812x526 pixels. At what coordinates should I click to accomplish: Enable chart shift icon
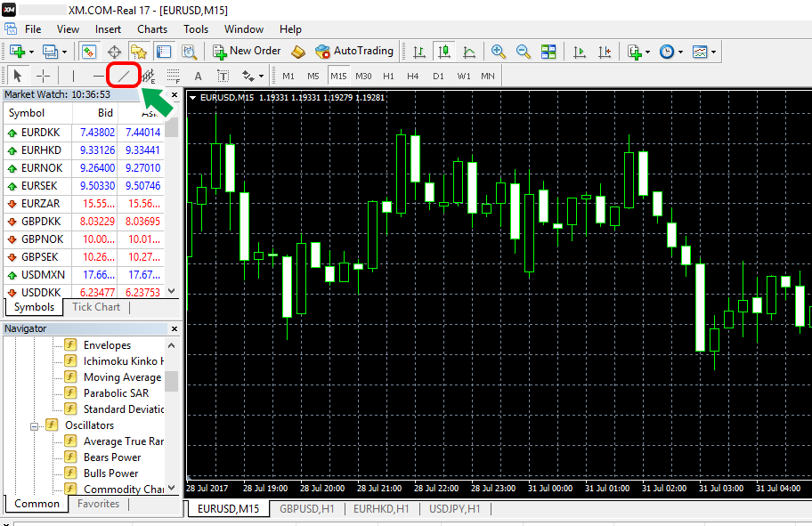(x=605, y=52)
